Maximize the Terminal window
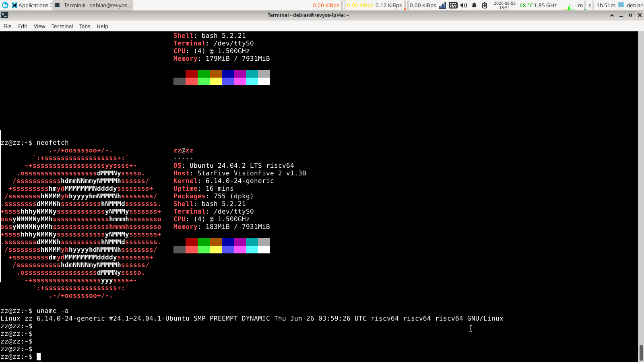644x362 pixels. 630,15
